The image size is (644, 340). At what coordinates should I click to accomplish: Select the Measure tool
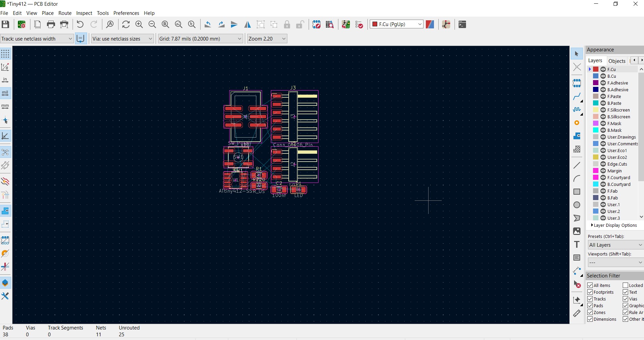pyautogui.click(x=577, y=313)
